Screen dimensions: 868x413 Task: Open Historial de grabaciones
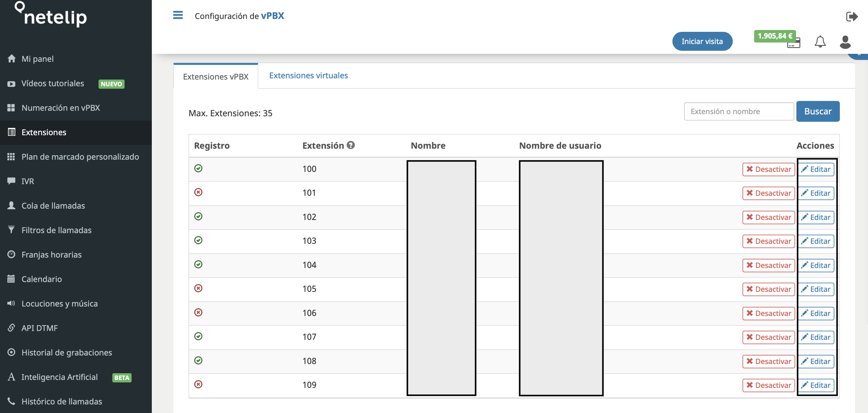[x=76, y=353]
